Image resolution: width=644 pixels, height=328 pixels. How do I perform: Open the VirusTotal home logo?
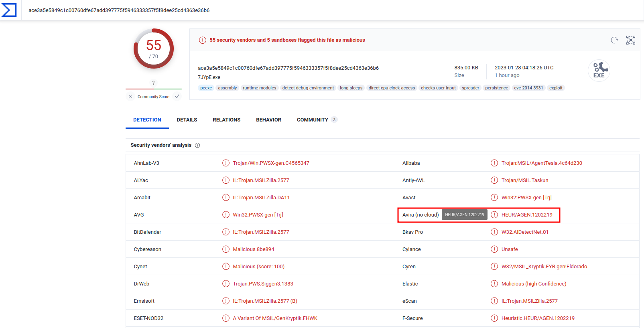point(9,10)
